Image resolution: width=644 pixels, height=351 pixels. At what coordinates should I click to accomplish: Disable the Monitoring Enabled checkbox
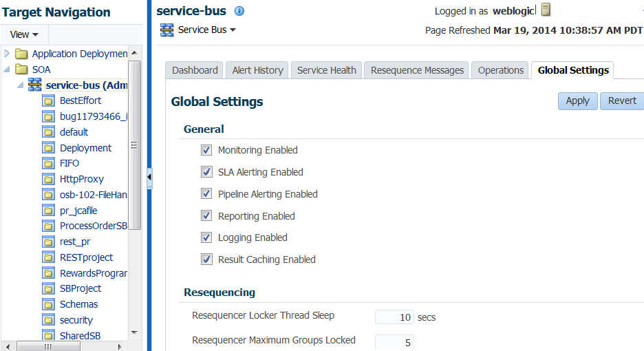206,150
